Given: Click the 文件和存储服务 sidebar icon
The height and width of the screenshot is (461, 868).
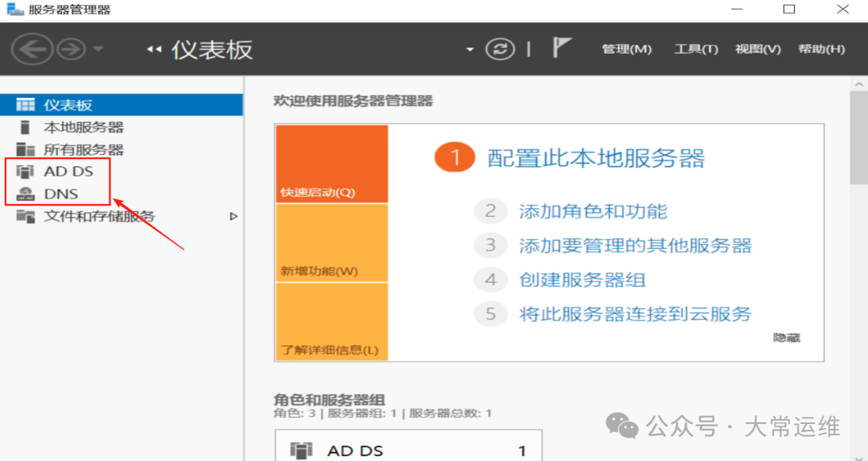Looking at the screenshot, I should [x=25, y=216].
